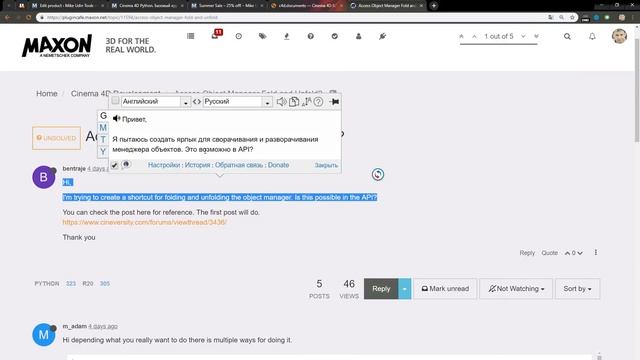Open user profile avatar menu
The image size is (640, 360).
pos(619,36)
